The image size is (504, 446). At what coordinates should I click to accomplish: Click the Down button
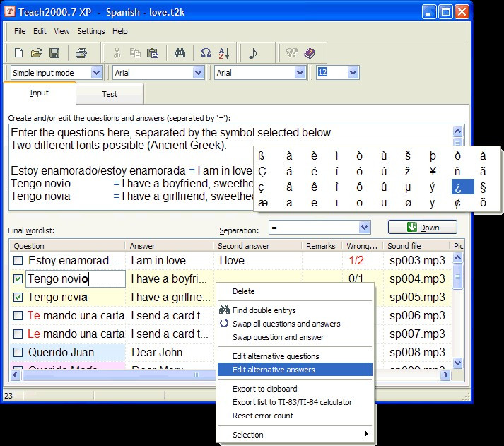tap(423, 227)
